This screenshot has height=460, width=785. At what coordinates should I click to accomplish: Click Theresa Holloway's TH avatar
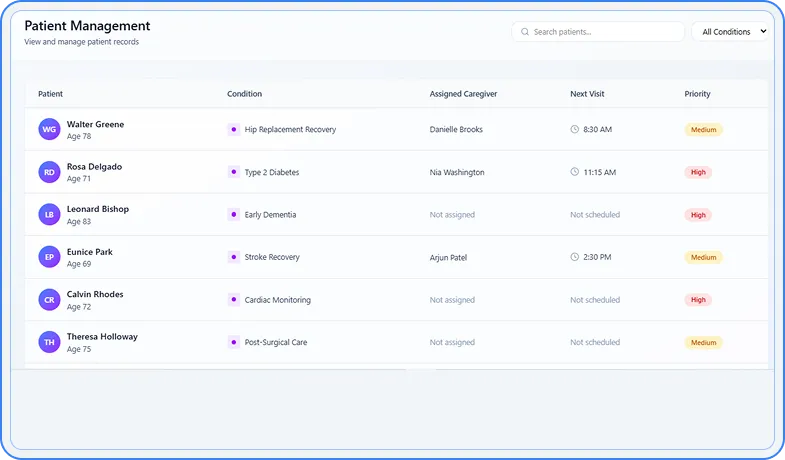coord(49,342)
